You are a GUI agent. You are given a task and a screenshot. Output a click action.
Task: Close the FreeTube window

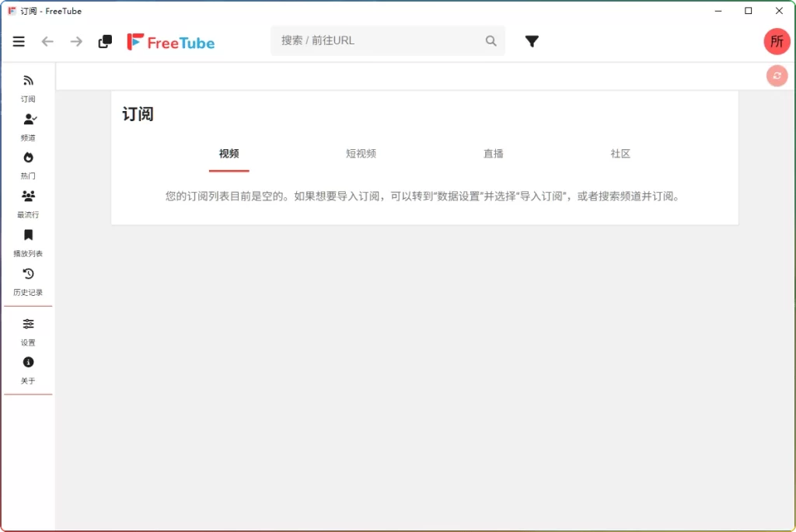pos(779,11)
